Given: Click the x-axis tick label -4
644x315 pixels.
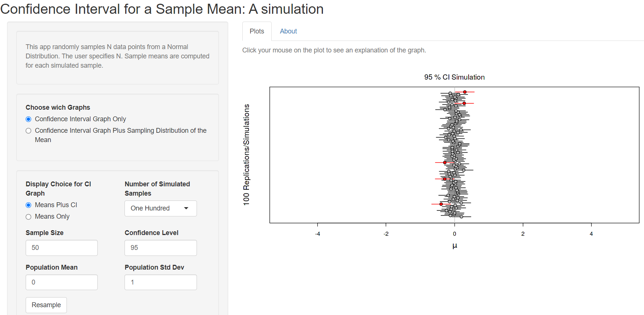Looking at the screenshot, I should click(x=317, y=234).
